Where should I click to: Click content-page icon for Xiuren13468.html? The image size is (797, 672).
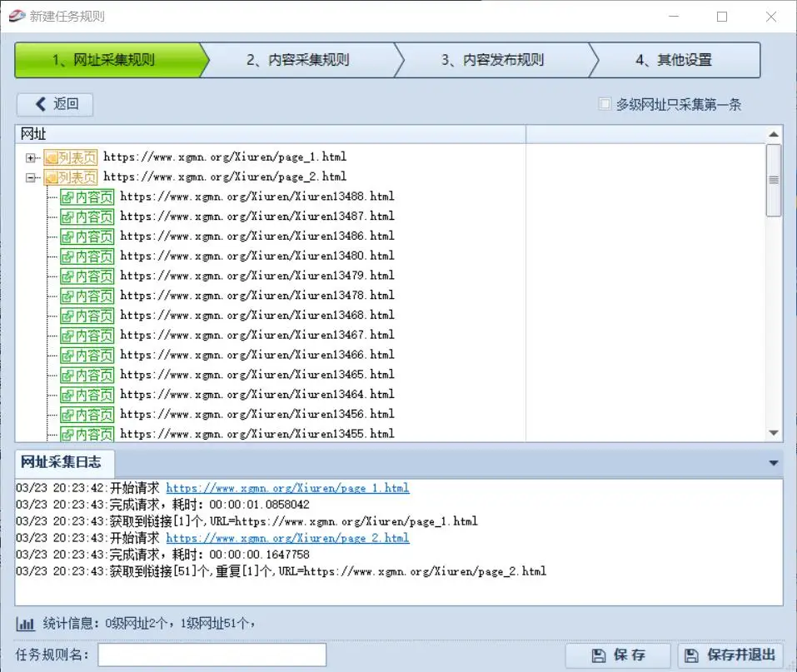pyautogui.click(x=87, y=316)
